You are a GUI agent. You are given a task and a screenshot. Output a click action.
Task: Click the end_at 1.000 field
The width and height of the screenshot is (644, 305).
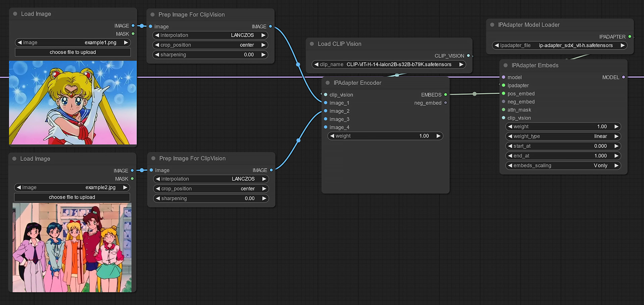(x=563, y=156)
